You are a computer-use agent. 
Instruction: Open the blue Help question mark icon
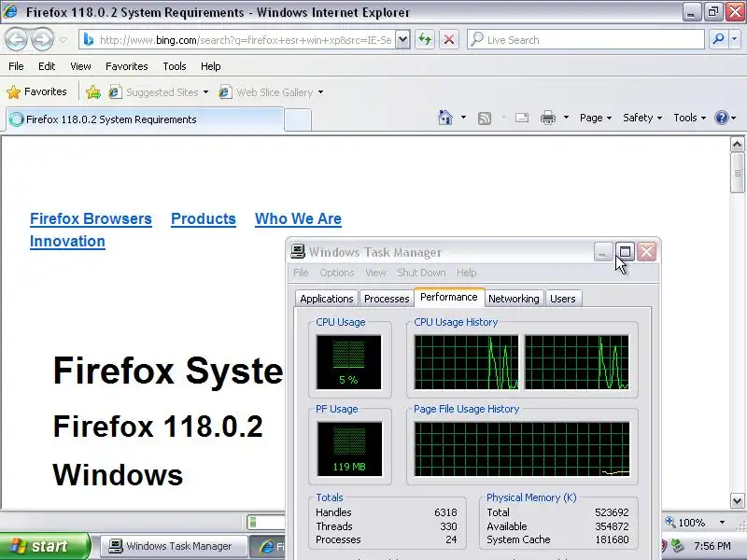(722, 118)
